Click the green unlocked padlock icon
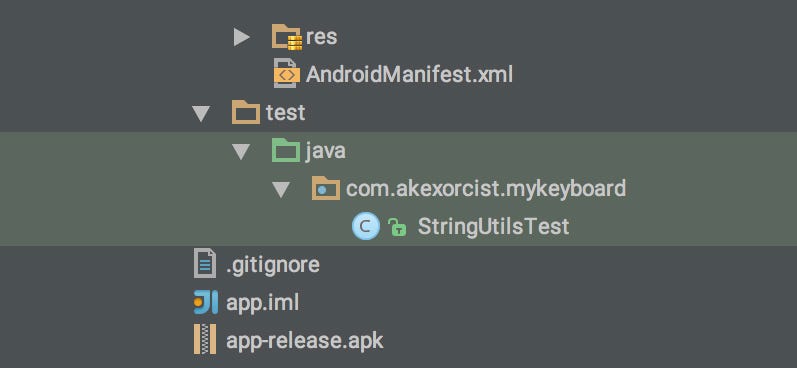 397,227
